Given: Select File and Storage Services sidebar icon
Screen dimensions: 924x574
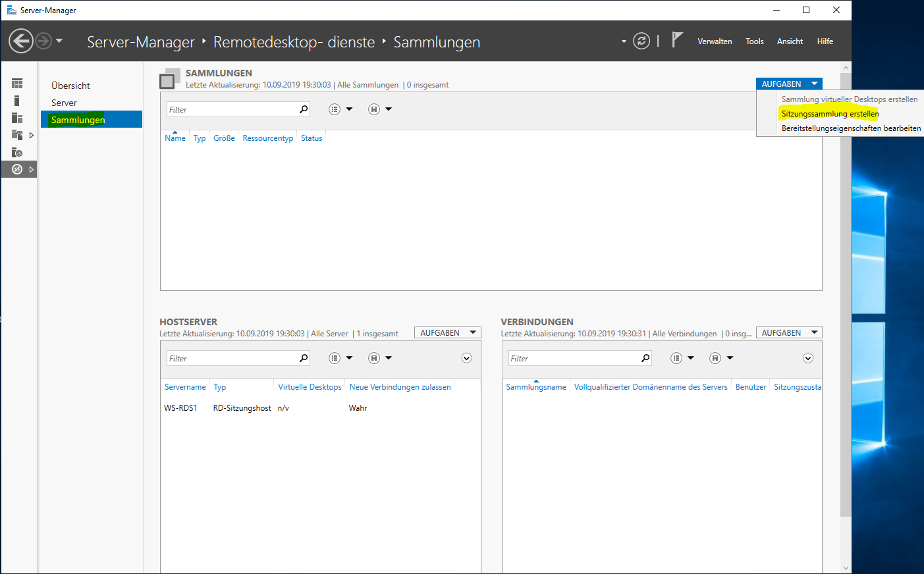Looking at the screenshot, I should (17, 135).
